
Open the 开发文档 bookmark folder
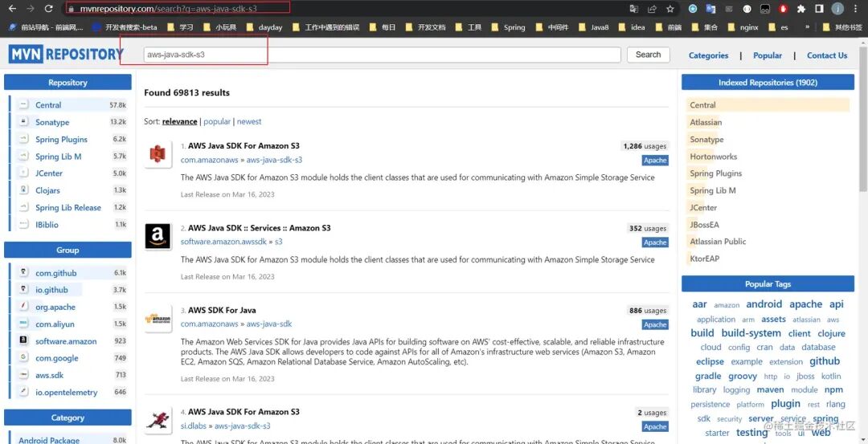[x=425, y=27]
